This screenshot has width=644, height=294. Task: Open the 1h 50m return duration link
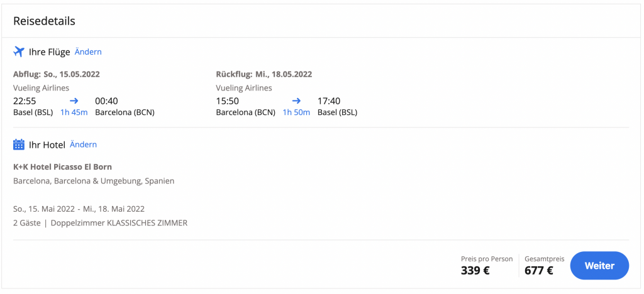[x=296, y=113]
